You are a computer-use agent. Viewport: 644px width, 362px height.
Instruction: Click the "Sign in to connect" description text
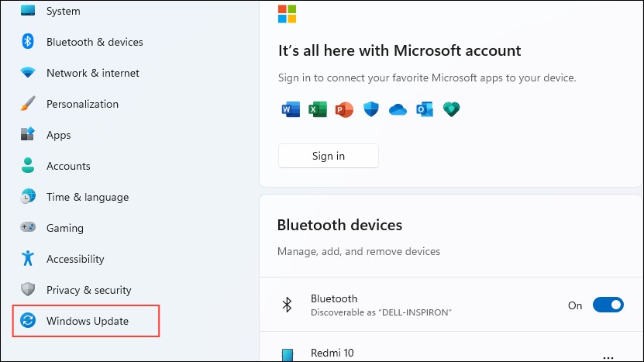coord(427,78)
